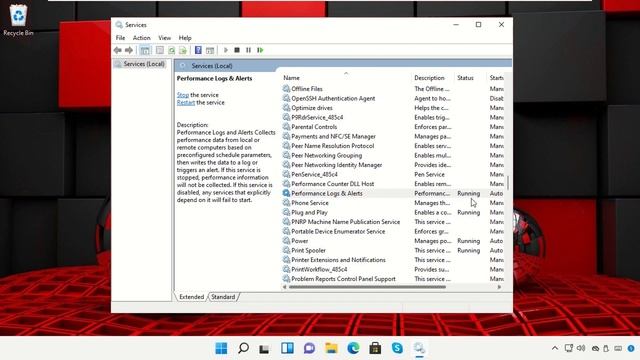Click the gear icon beside Print Spooler

286,250
